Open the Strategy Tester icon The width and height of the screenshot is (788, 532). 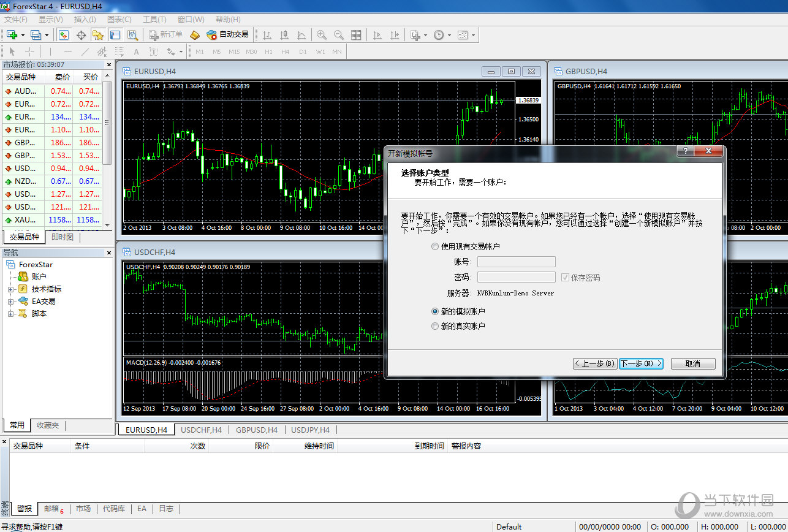coord(132,35)
